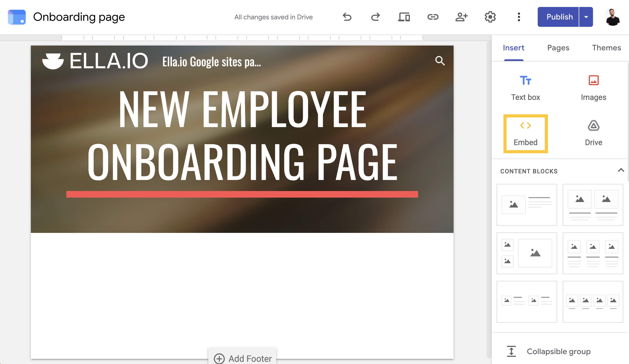The width and height of the screenshot is (629, 364).
Task: Click the Content Blocks heading
Action: [x=529, y=171]
